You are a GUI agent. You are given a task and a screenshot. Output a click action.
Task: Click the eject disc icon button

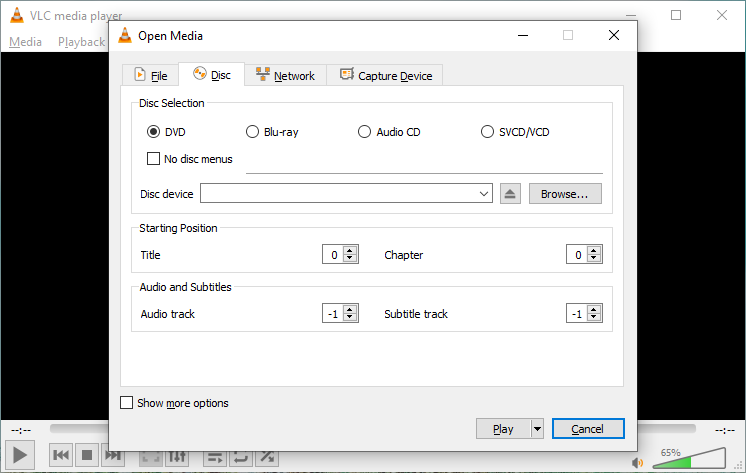click(x=510, y=194)
